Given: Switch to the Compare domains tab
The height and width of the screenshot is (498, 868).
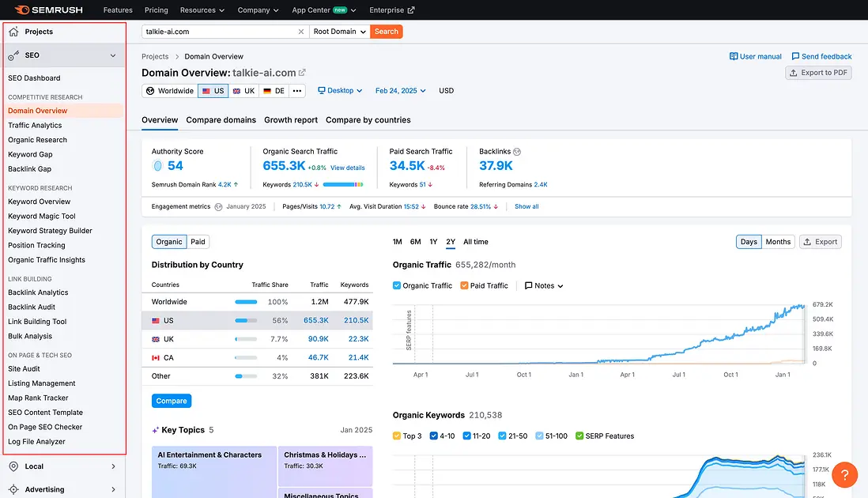Looking at the screenshot, I should pyautogui.click(x=221, y=120).
